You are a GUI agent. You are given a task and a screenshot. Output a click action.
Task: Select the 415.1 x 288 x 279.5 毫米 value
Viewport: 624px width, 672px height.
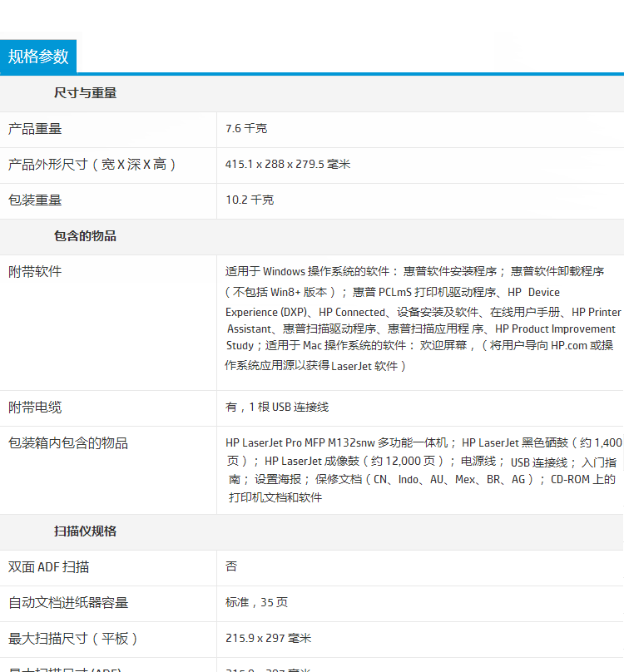(x=288, y=164)
